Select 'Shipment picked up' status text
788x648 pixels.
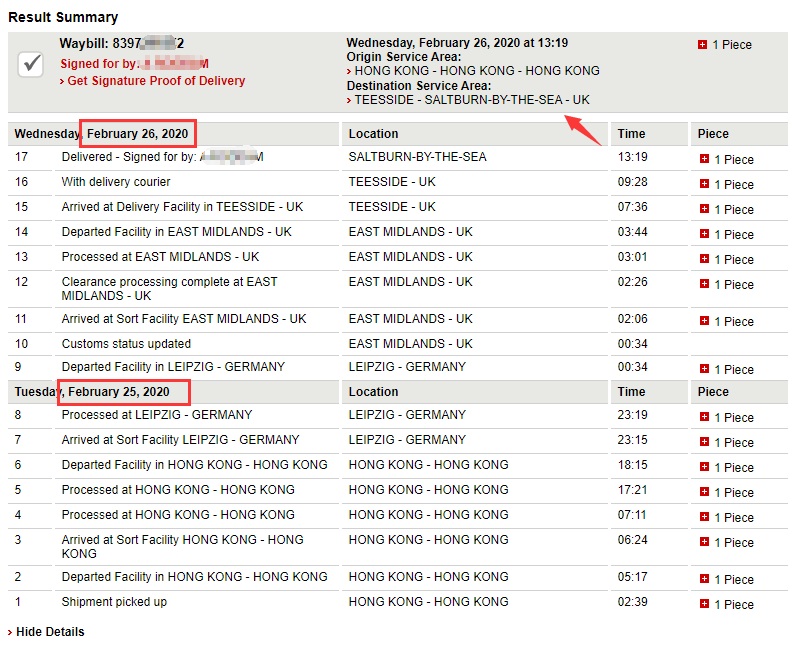click(x=114, y=602)
